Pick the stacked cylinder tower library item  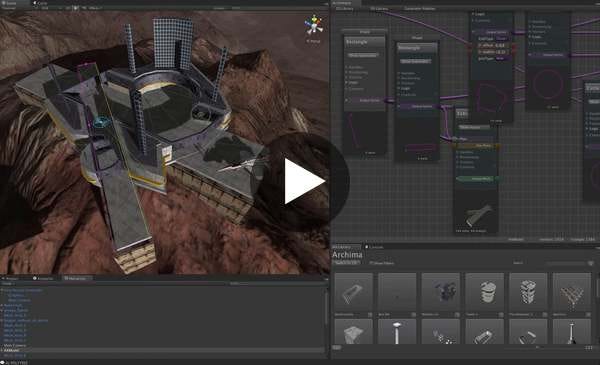pos(484,292)
